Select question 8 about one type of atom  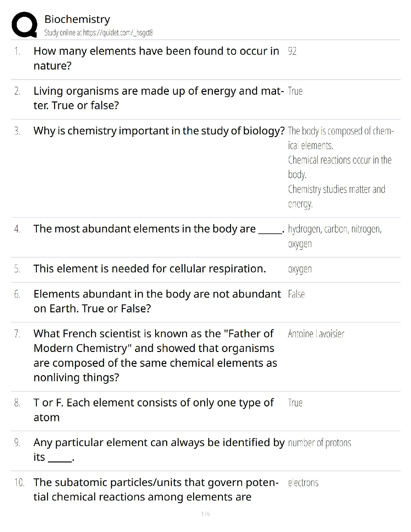[x=154, y=410]
